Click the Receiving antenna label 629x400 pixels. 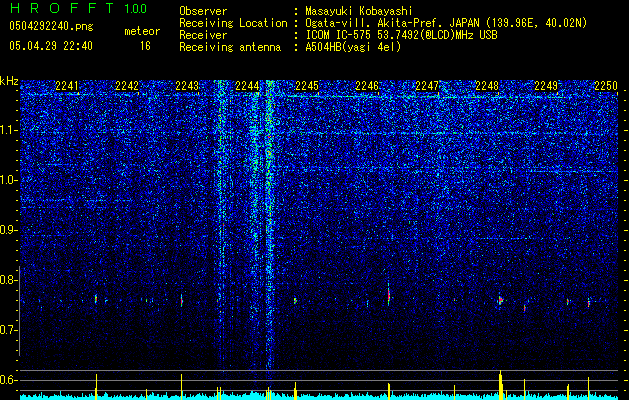pyautogui.click(x=230, y=47)
